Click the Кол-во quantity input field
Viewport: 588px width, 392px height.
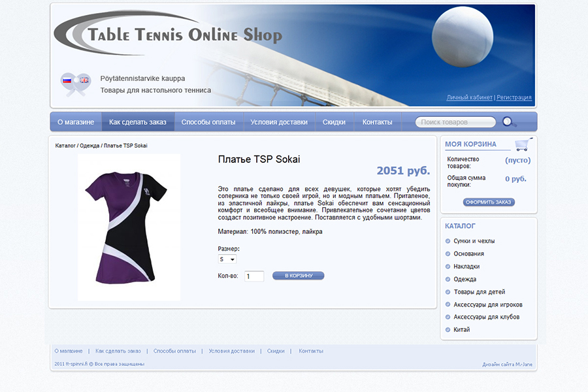253,276
